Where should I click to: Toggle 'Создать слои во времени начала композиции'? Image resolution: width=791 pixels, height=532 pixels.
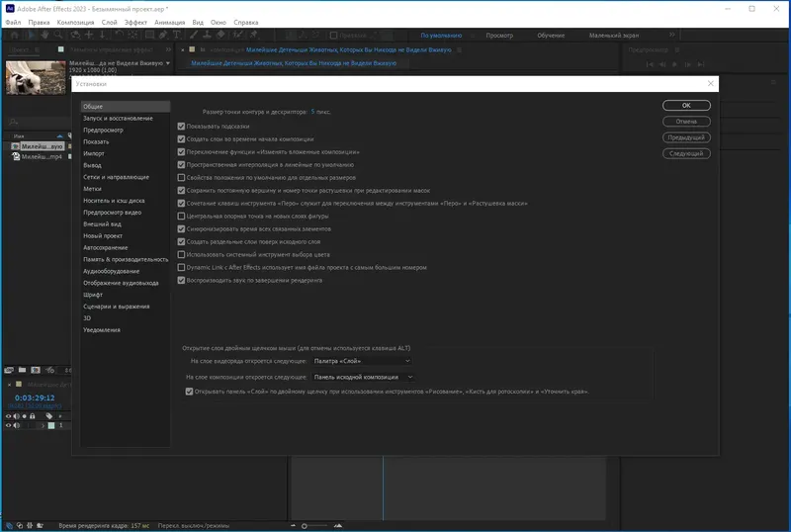point(181,138)
